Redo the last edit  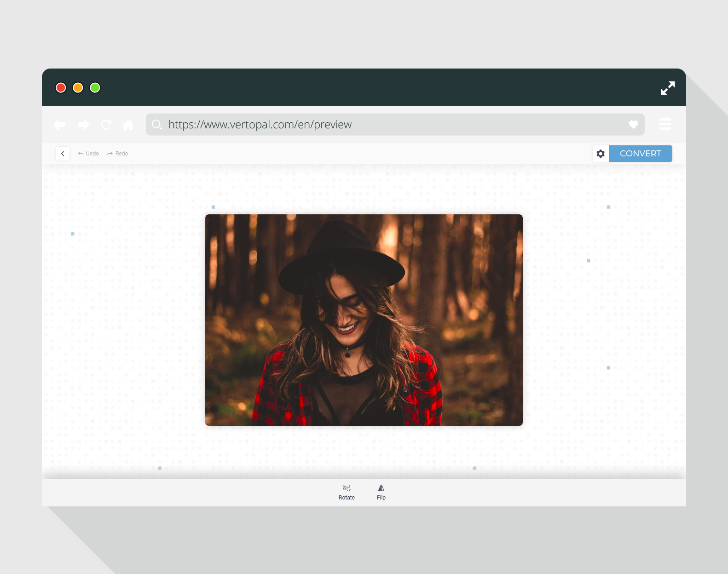[118, 154]
